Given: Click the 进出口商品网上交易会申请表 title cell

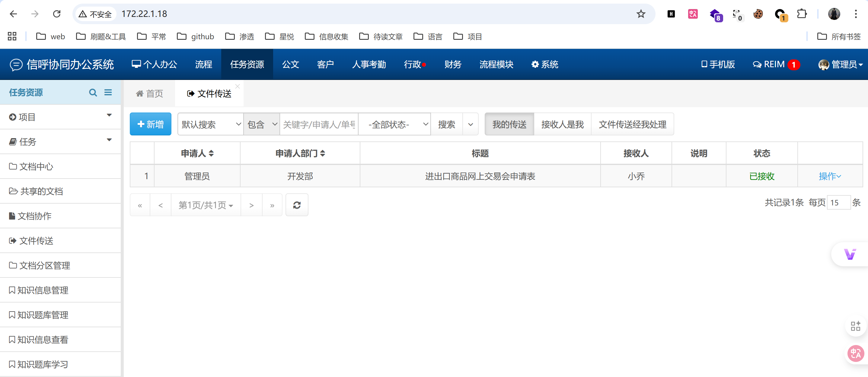Looking at the screenshot, I should pos(480,176).
